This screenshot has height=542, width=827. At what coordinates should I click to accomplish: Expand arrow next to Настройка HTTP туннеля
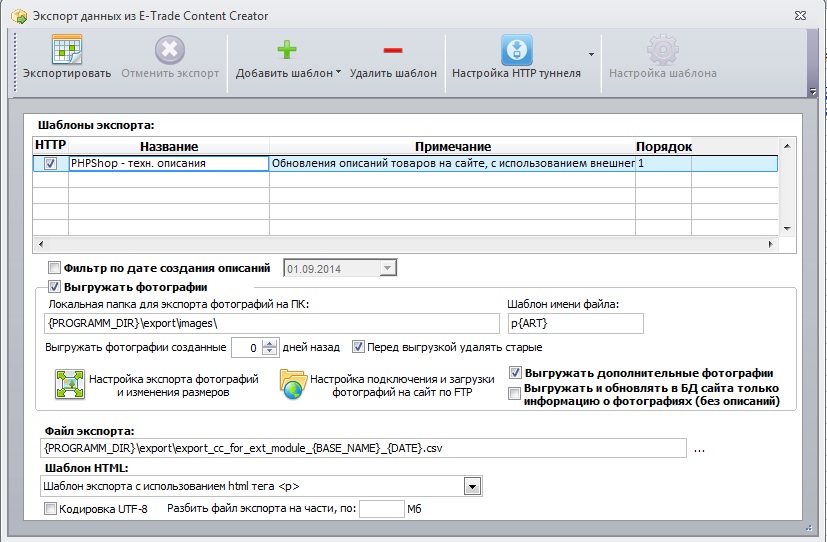[591, 54]
